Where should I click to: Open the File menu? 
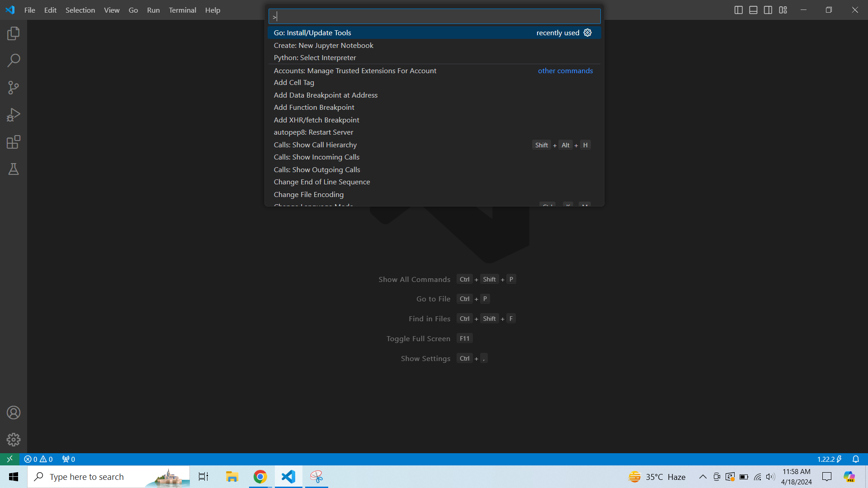[x=30, y=10]
